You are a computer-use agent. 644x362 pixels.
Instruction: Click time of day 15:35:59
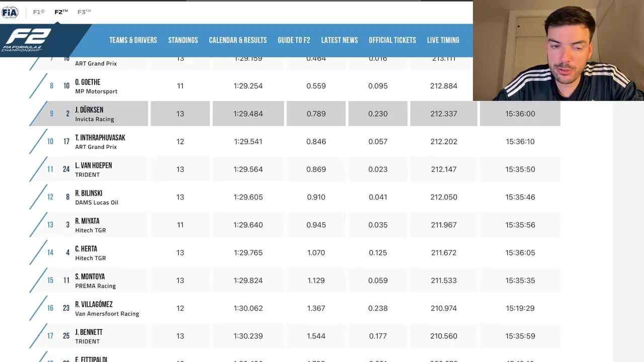click(x=520, y=336)
